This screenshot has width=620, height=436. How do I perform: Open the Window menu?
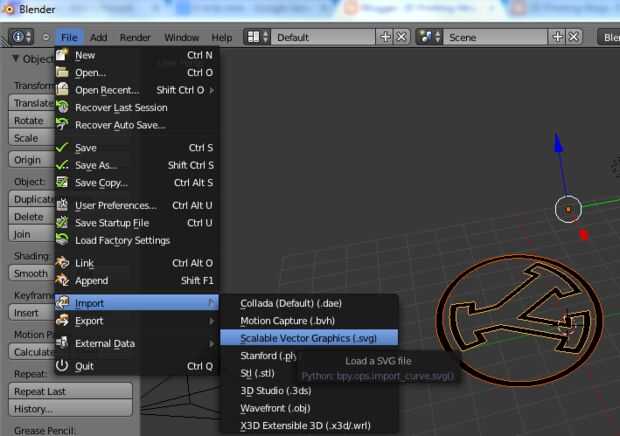[x=181, y=37]
